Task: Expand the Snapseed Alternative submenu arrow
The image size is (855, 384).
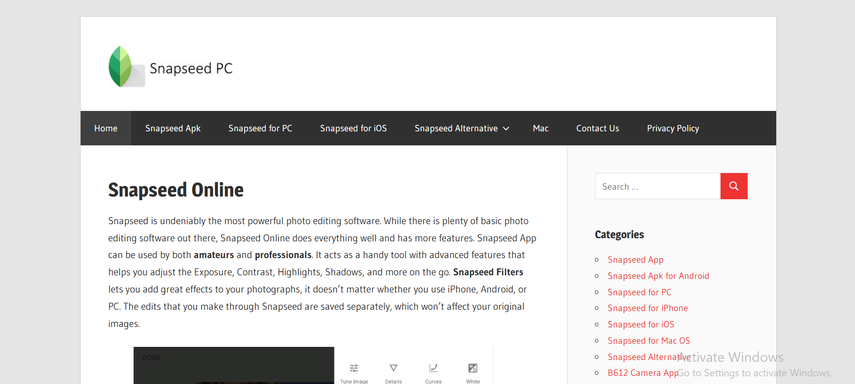Action: pos(506,129)
